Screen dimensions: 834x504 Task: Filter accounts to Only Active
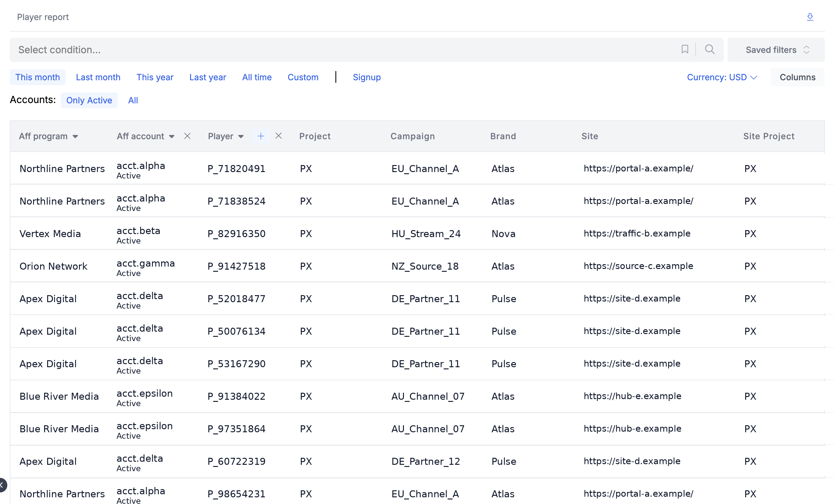coord(89,100)
